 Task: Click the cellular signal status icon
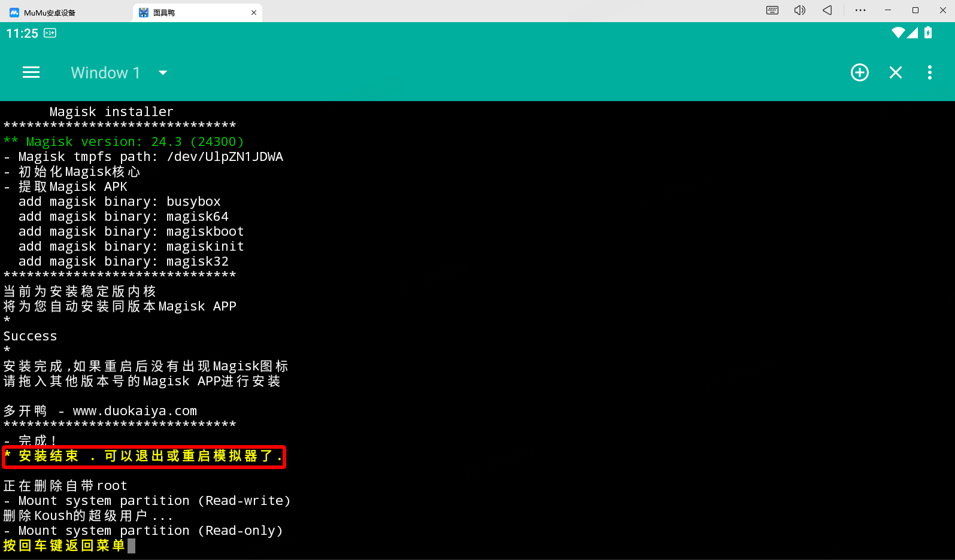pos(912,33)
